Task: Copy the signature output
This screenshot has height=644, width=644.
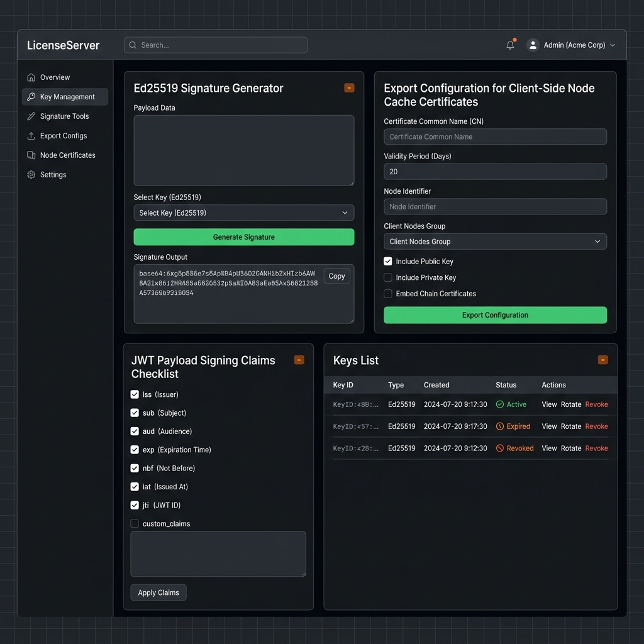Action: [337, 276]
